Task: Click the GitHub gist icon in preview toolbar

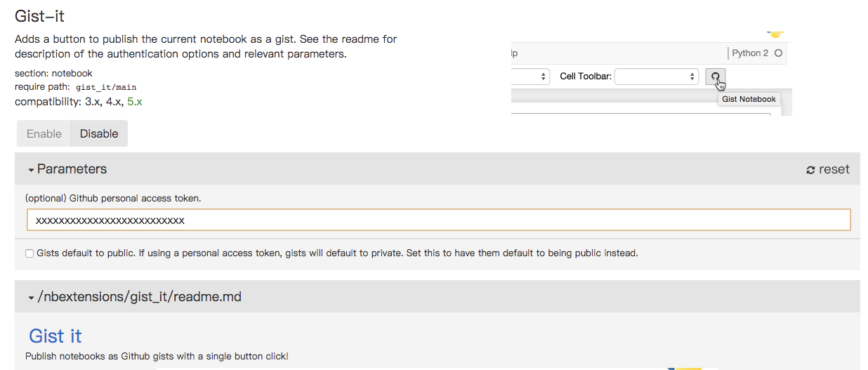Action: click(716, 77)
